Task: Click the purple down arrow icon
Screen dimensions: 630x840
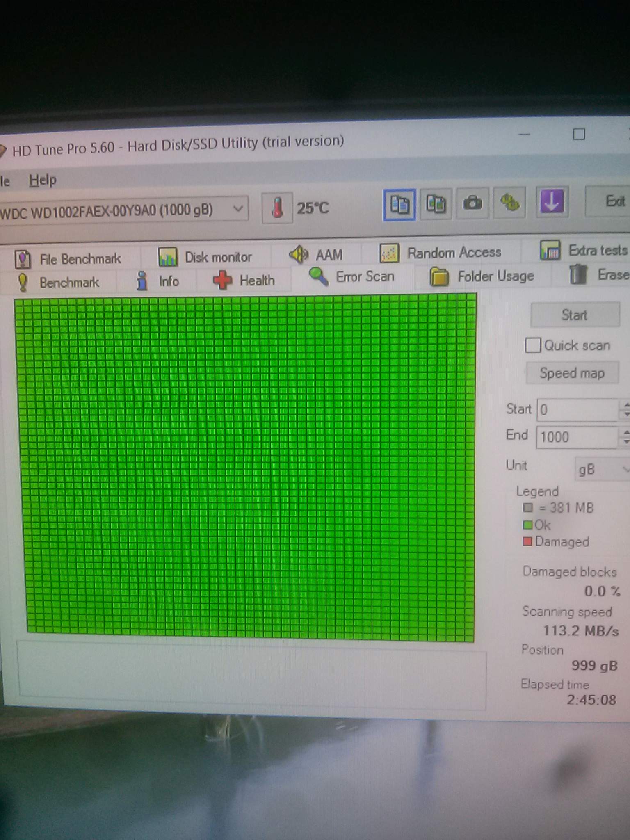Action: (x=552, y=201)
